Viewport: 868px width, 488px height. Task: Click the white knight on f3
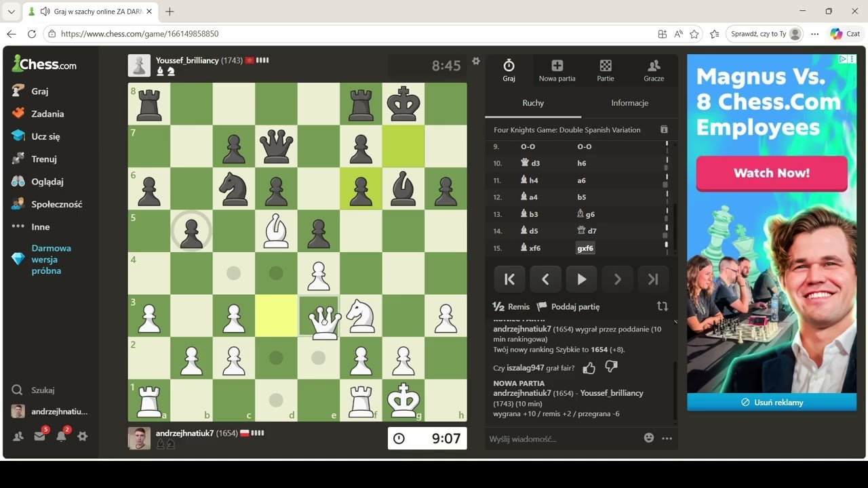[x=361, y=316]
